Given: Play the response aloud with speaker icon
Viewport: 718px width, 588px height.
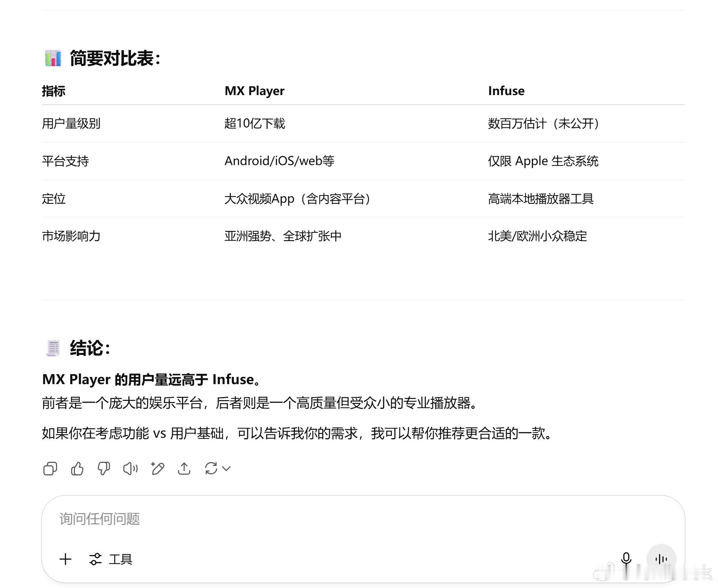Looking at the screenshot, I should [131, 469].
